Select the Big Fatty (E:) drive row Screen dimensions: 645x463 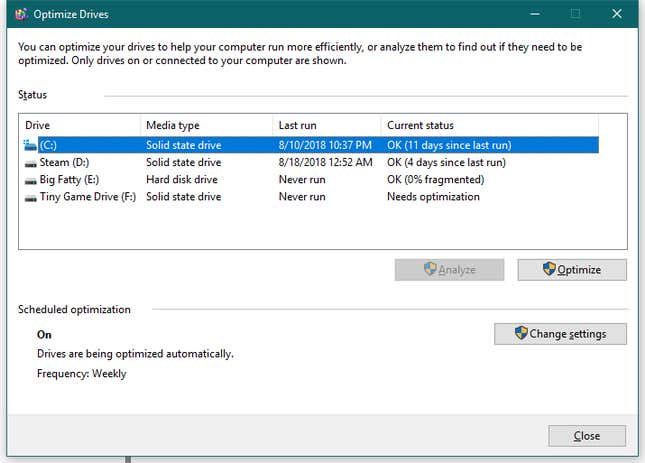(311, 180)
